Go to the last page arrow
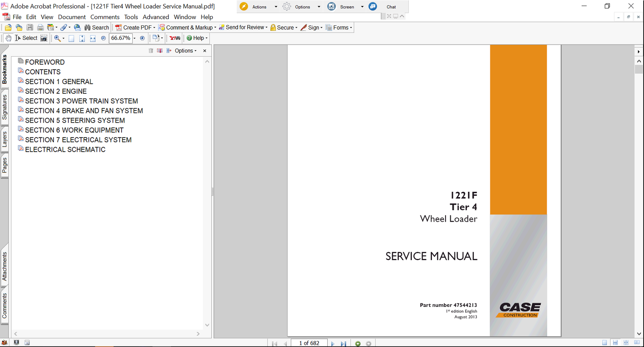644x347 pixels. [x=343, y=343]
